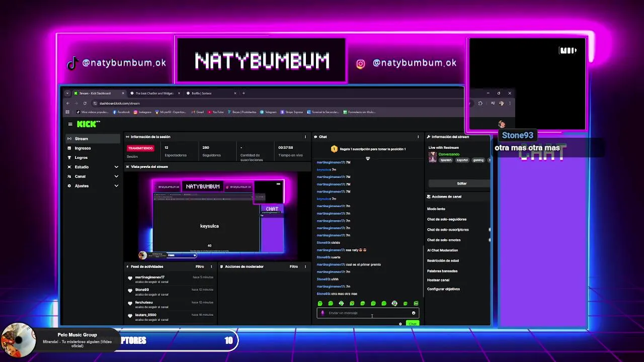Image resolution: width=644 pixels, height=362 pixels.
Task: Open the YouTube bookmark
Action: [215, 112]
